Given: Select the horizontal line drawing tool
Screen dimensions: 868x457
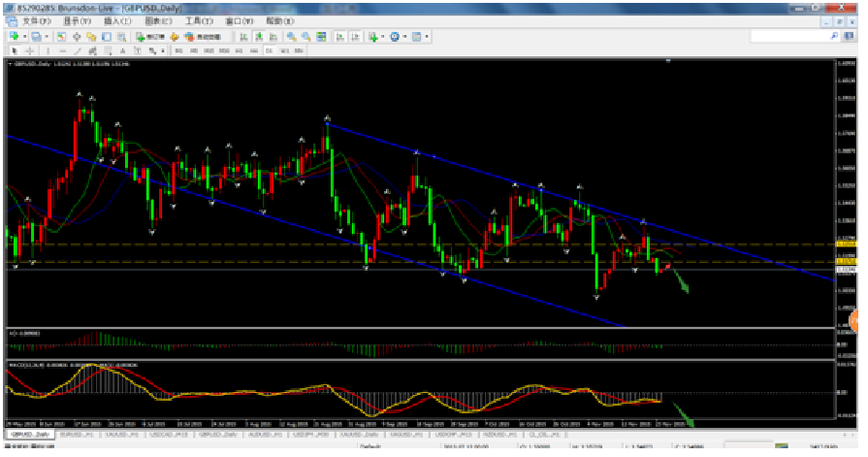Looking at the screenshot, I should 62,51.
